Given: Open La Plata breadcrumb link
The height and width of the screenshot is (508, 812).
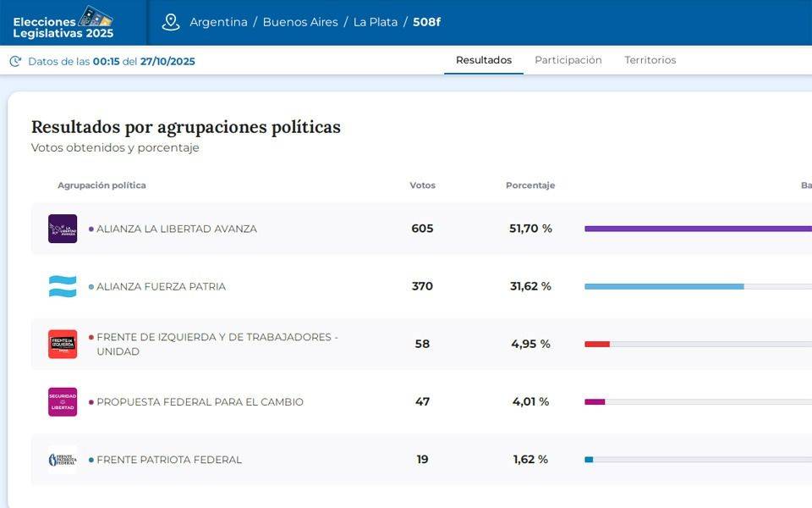Looking at the screenshot, I should [x=376, y=22].
